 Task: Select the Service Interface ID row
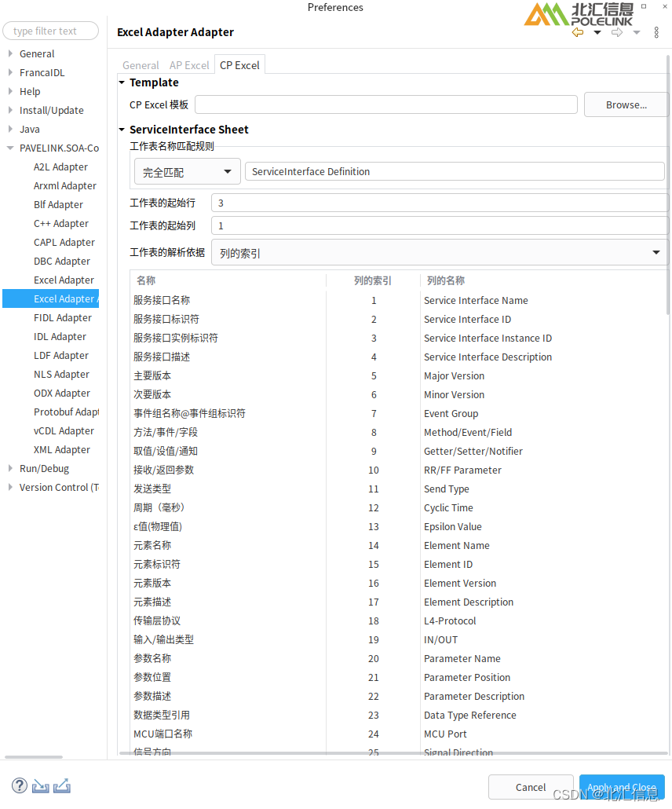(x=398, y=320)
